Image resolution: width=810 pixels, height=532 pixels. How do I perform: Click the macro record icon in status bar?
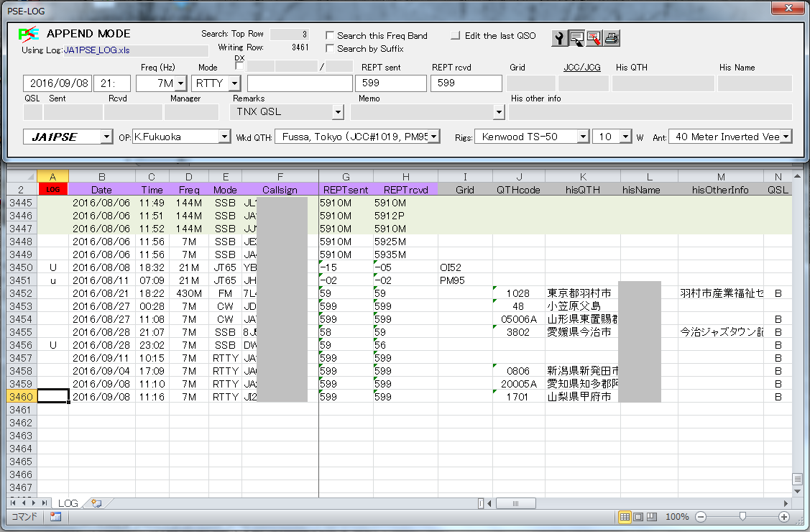(x=55, y=517)
